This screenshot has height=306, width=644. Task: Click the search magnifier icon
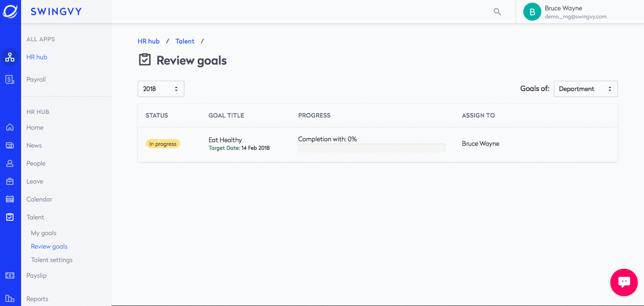tap(497, 12)
